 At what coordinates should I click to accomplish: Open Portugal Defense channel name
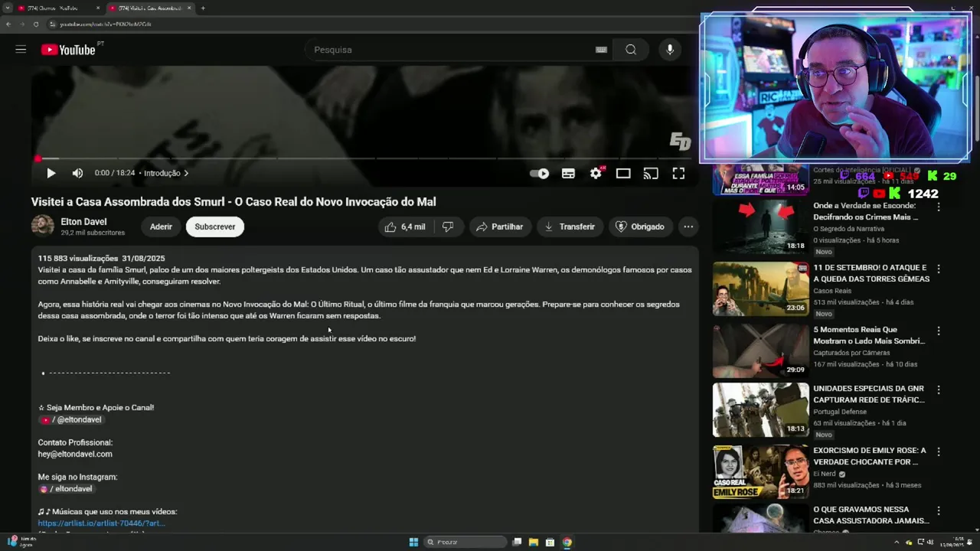click(x=840, y=412)
